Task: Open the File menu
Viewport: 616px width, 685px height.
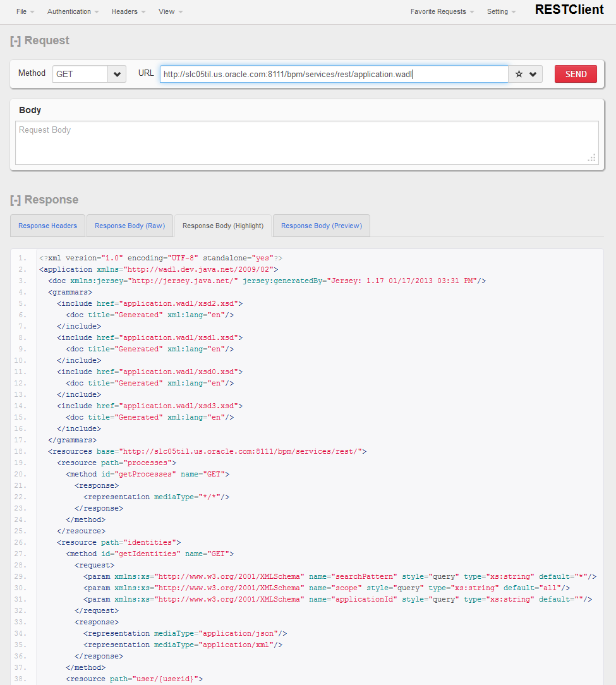Action: click(x=25, y=11)
